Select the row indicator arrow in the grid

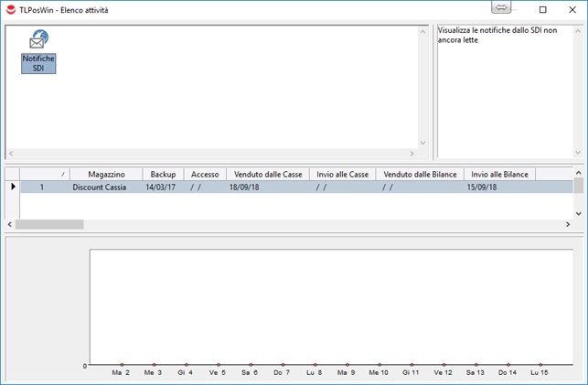[13, 187]
